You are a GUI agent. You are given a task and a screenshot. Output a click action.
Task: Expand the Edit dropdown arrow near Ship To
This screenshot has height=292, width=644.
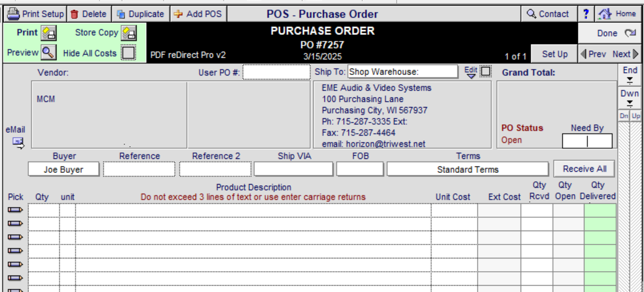471,76
